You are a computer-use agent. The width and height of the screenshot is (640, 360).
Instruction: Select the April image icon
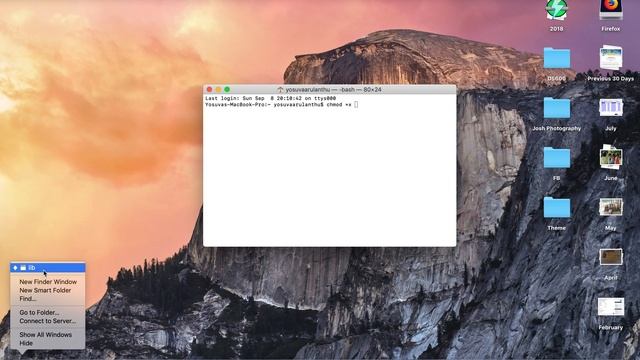point(611,257)
